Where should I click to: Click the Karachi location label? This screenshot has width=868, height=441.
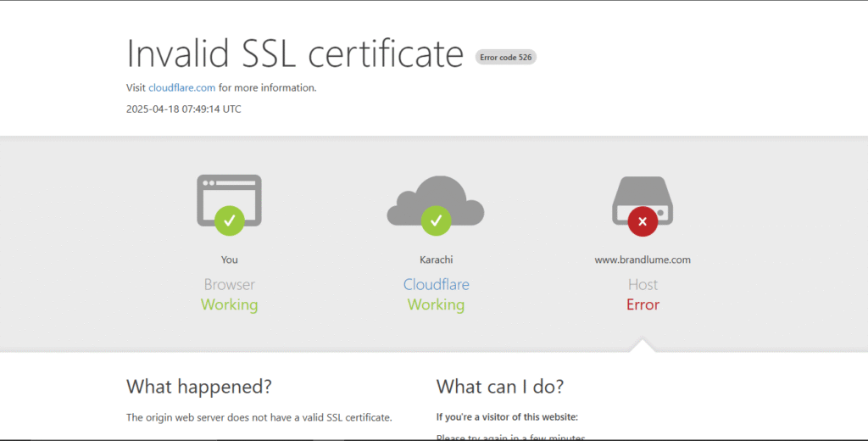(x=436, y=260)
